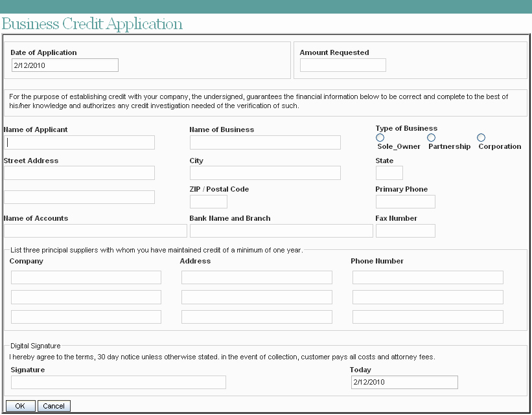
Task: Click the Name of Applicant label
Action: point(36,129)
